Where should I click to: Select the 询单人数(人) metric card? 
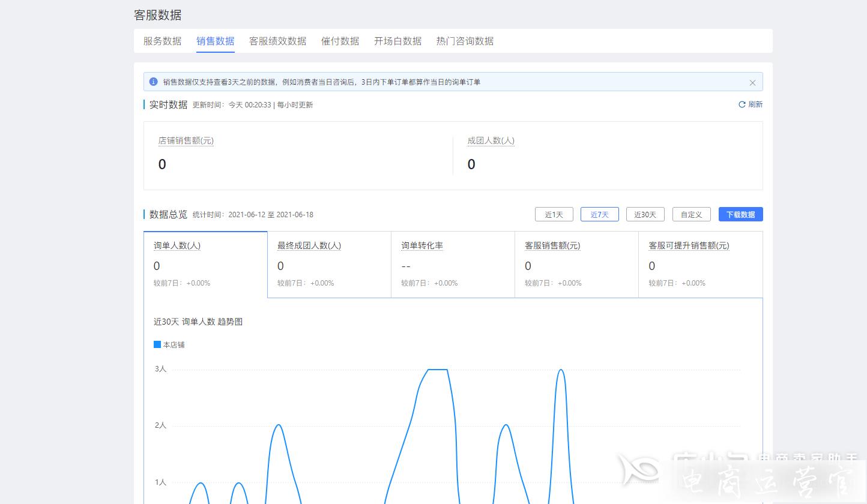[205, 265]
